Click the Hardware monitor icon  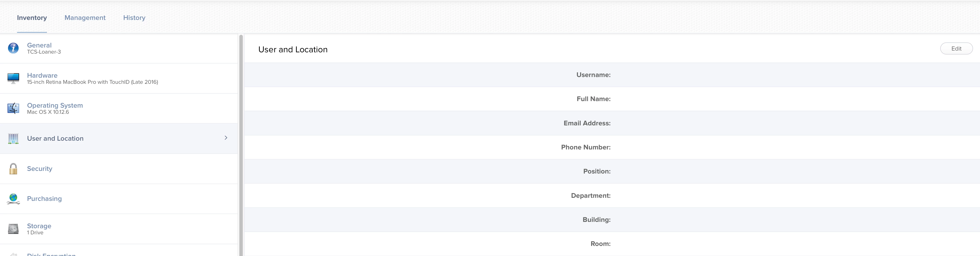[13, 78]
